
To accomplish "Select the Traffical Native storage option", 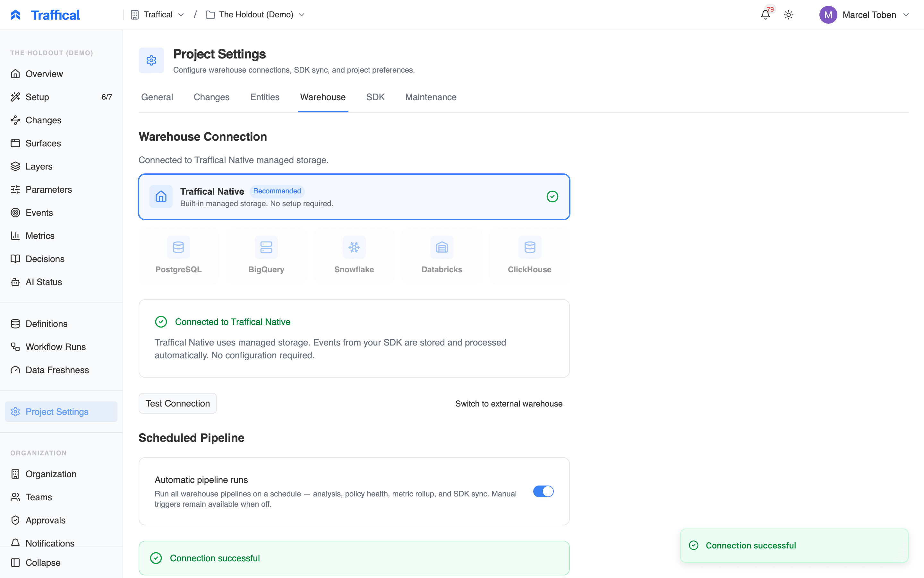I will 354,197.
